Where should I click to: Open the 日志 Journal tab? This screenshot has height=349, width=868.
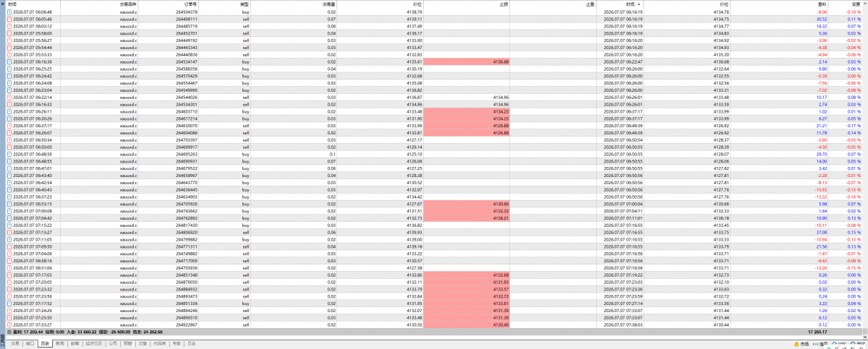click(x=191, y=343)
